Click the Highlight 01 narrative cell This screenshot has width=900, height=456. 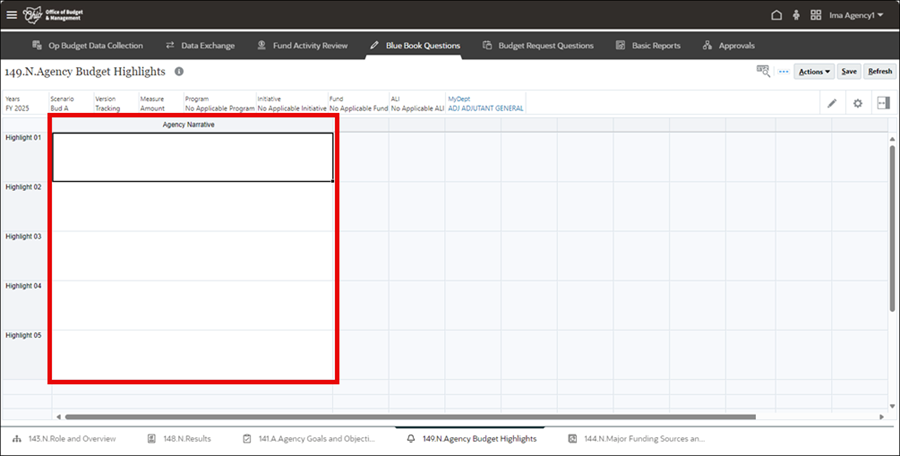point(192,157)
